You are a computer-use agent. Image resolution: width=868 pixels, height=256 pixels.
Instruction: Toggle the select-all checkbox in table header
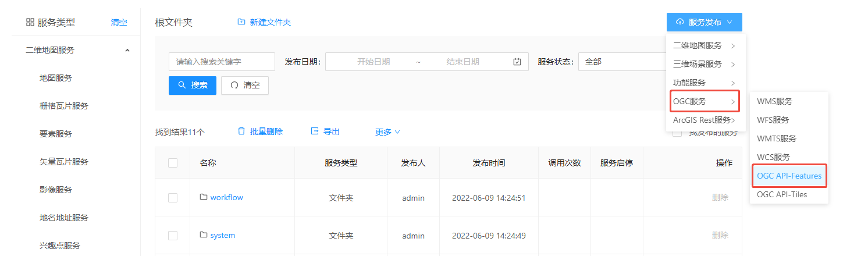173,163
